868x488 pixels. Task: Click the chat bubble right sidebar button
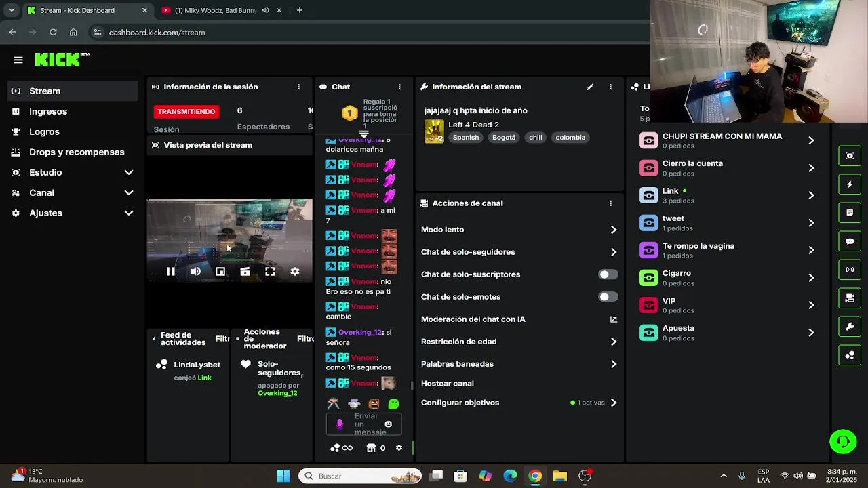tap(850, 241)
